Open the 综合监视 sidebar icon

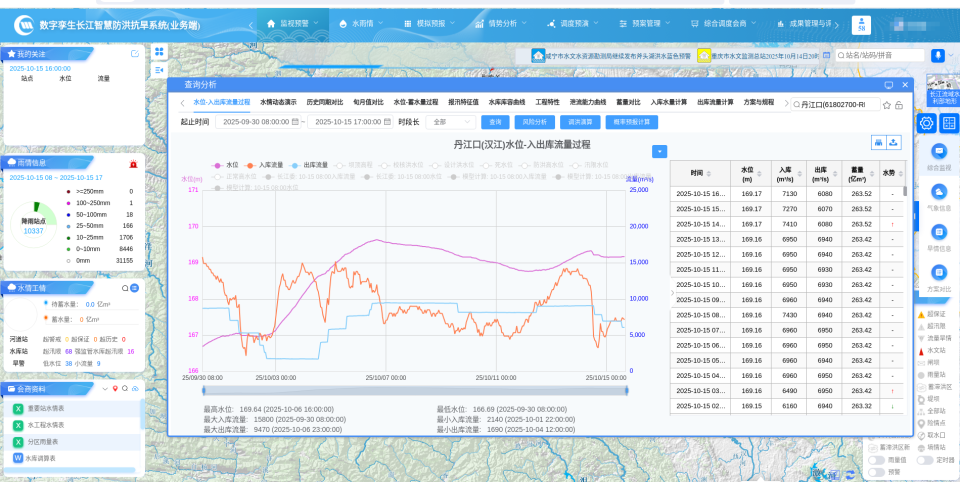939,152
